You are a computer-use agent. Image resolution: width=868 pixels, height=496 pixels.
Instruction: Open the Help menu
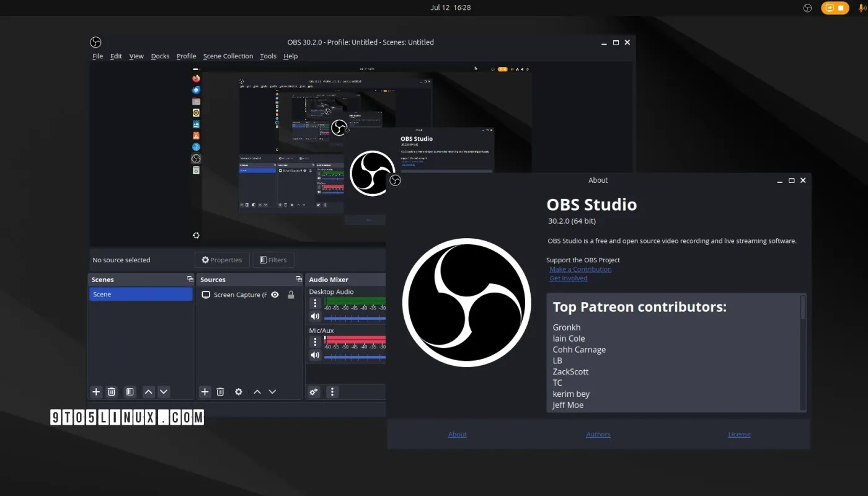[290, 56]
